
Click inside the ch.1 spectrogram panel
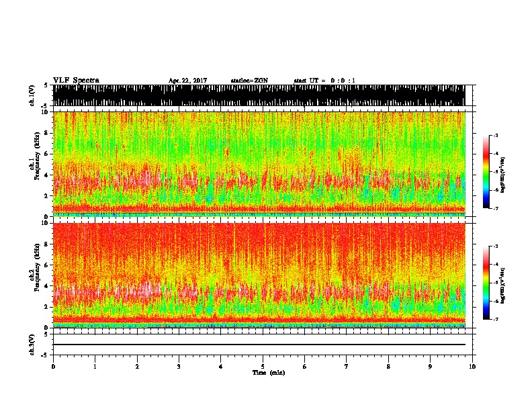point(259,164)
